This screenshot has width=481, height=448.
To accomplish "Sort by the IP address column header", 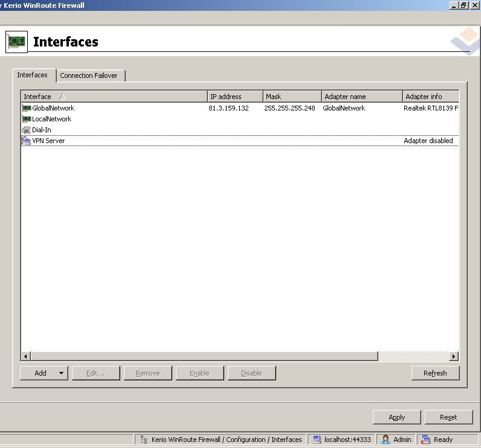I will 235,97.
